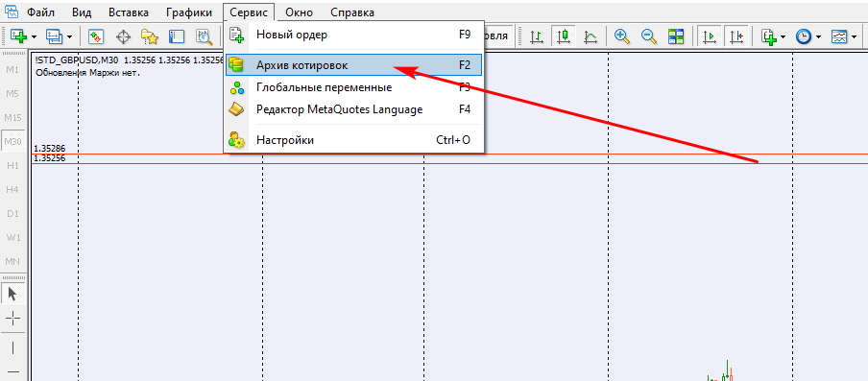
Task: Switch chart to bar chart mode
Action: 537,36
